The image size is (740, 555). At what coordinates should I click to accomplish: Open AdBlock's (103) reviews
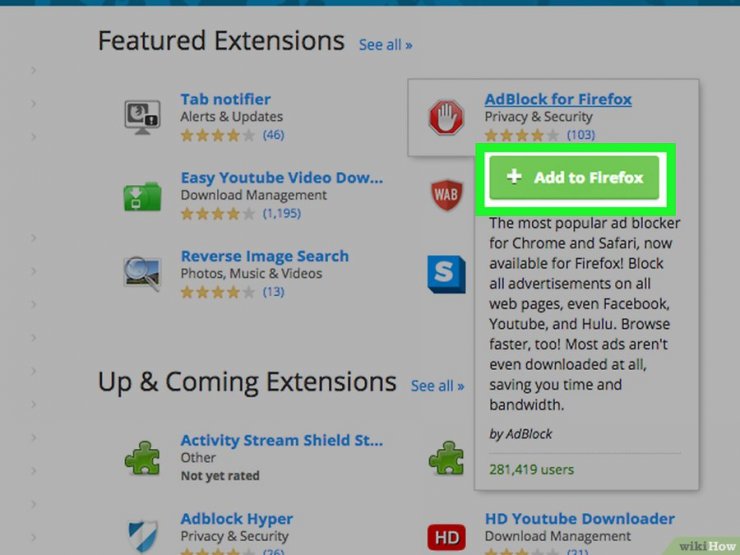[581, 135]
